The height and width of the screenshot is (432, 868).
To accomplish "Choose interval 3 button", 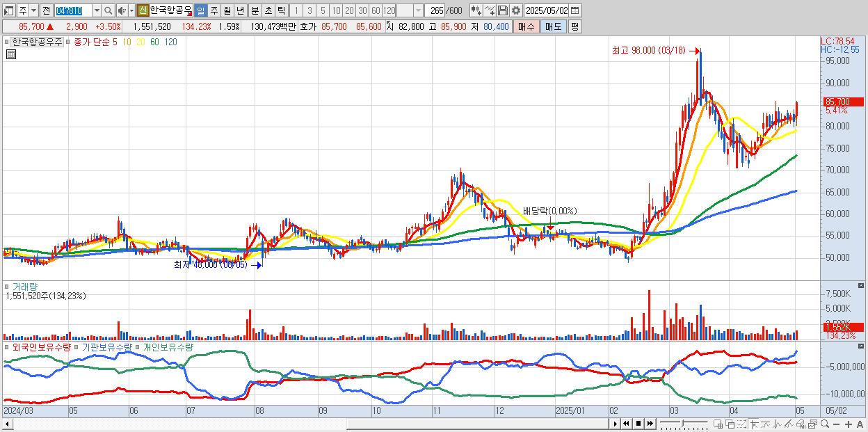I will click(310, 11).
